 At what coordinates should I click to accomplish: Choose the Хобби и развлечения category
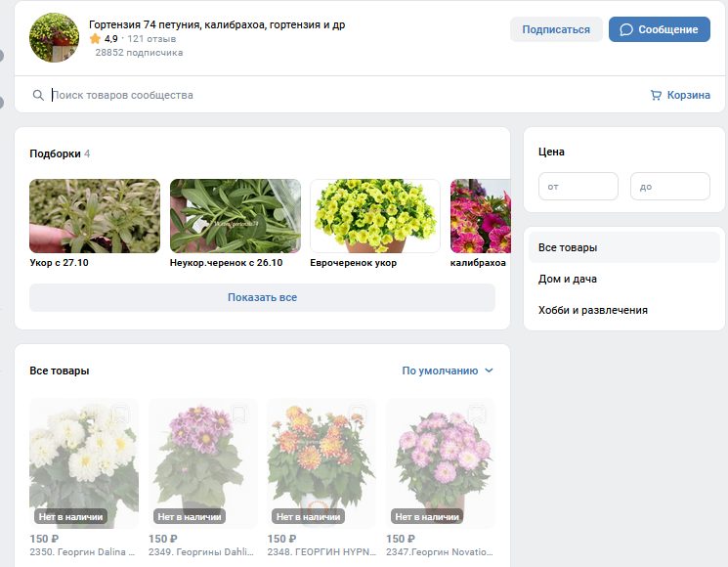coord(592,310)
